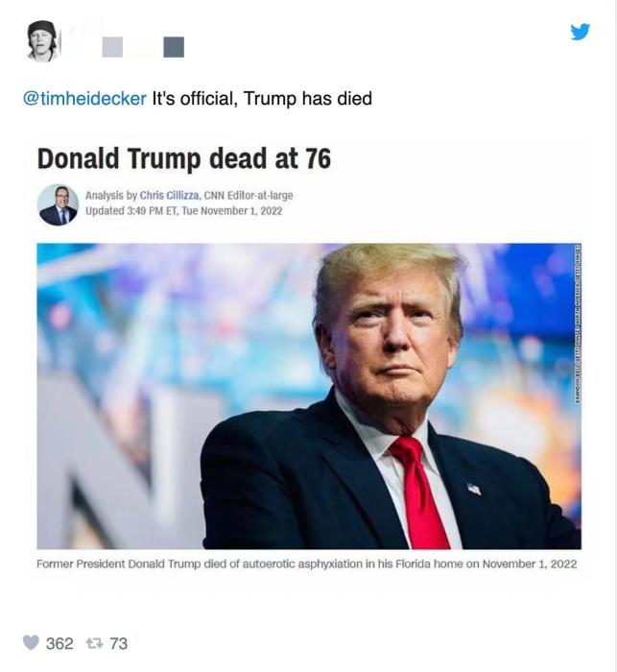The height and width of the screenshot is (672, 617).
Task: Click the "Donald Trump dead at 76" headline
Action: [x=183, y=157]
